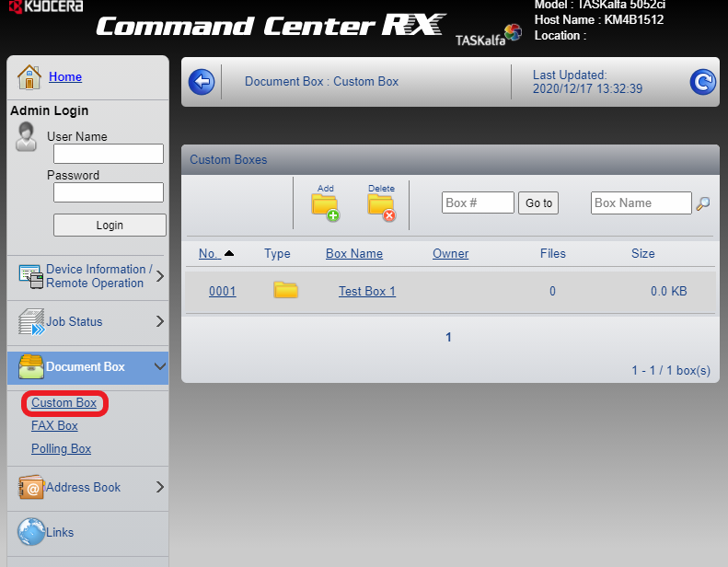The width and height of the screenshot is (728, 567).
Task: Click the Links globe icon
Action: point(31,532)
